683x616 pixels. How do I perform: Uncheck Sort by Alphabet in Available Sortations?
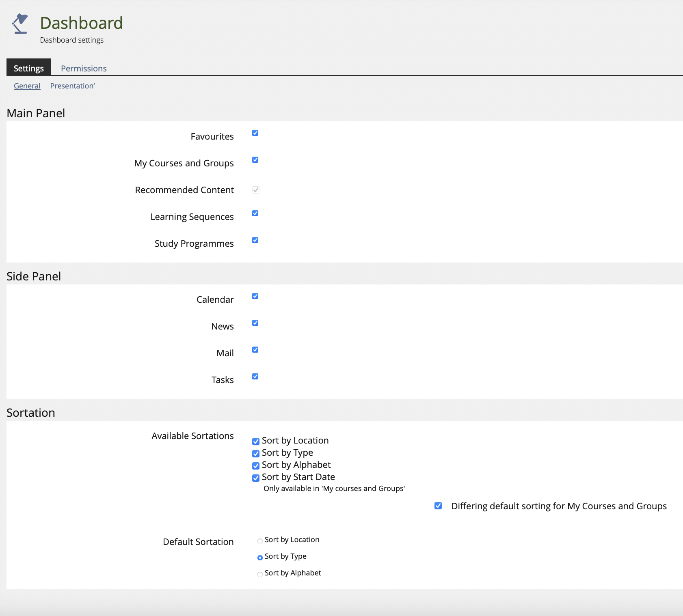[x=256, y=466]
